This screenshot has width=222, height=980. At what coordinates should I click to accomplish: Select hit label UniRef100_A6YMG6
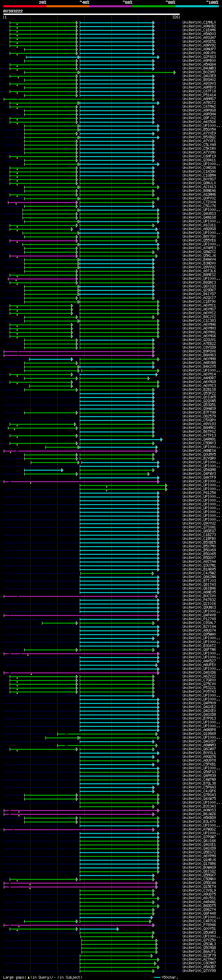pos(199,336)
